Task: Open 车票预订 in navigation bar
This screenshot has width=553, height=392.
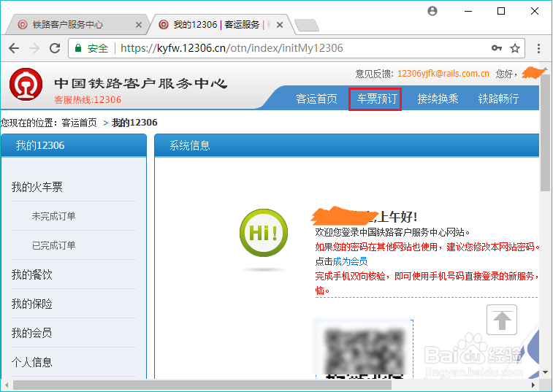Action: 377,99
